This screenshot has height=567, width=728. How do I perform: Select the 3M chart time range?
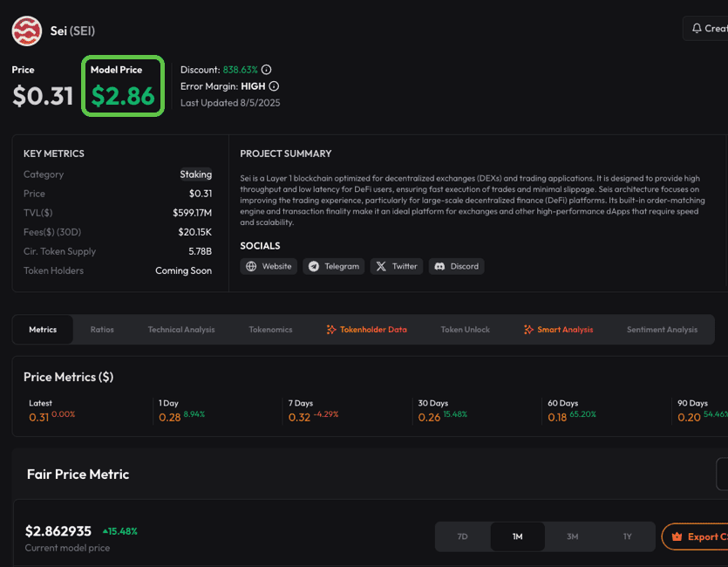[x=572, y=536]
